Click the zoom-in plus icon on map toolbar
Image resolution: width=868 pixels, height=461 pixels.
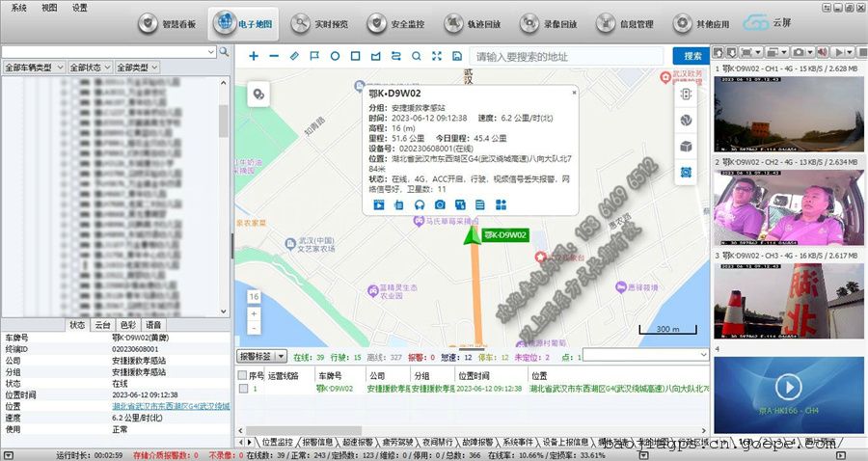[x=254, y=56]
